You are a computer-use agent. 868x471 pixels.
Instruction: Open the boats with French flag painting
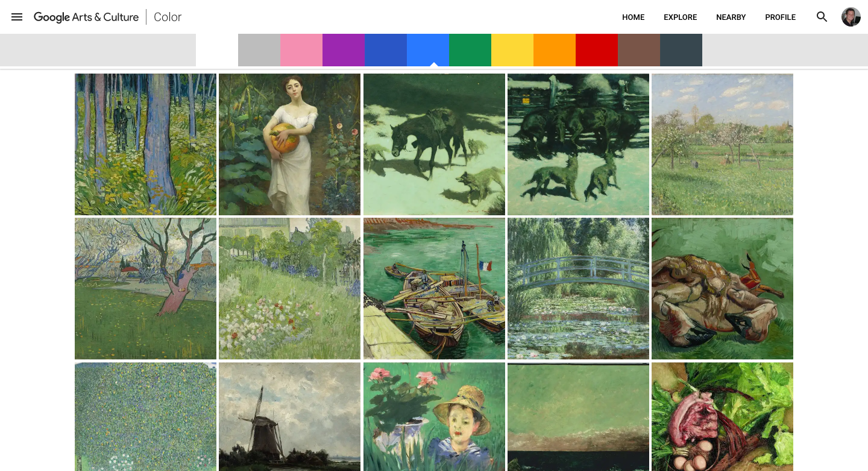click(x=434, y=288)
